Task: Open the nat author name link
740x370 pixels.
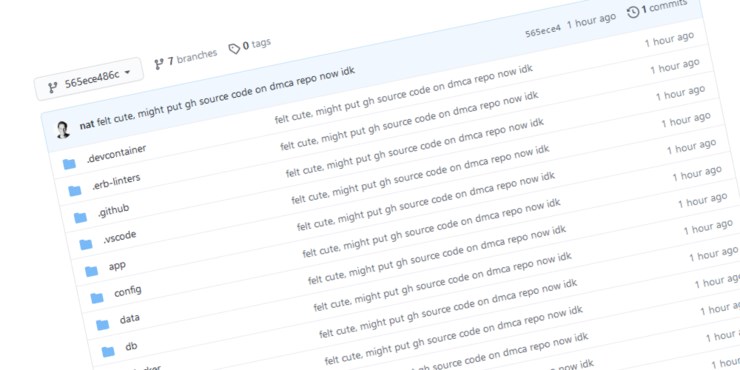Action: coord(87,125)
